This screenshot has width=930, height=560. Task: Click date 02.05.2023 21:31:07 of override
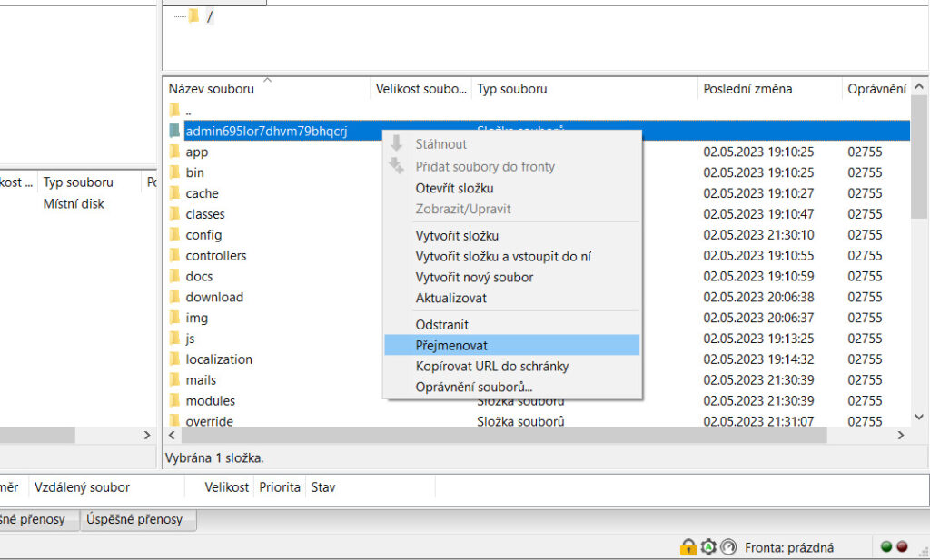[758, 421]
